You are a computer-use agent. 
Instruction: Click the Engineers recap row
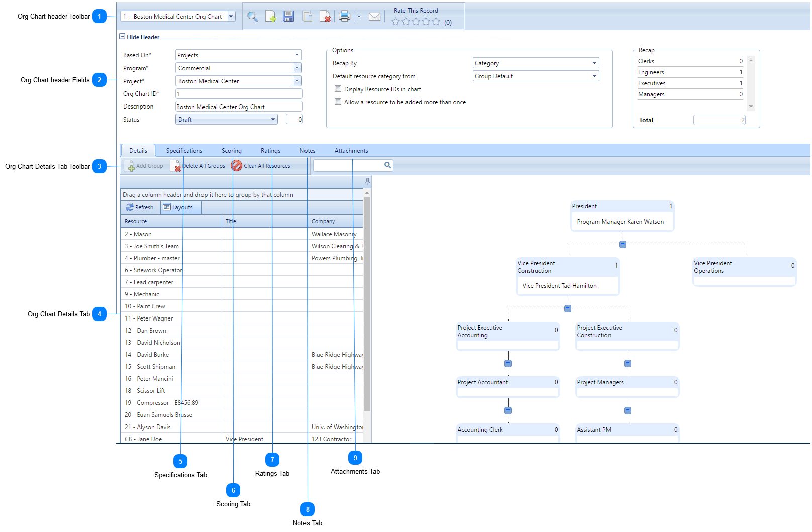point(690,72)
